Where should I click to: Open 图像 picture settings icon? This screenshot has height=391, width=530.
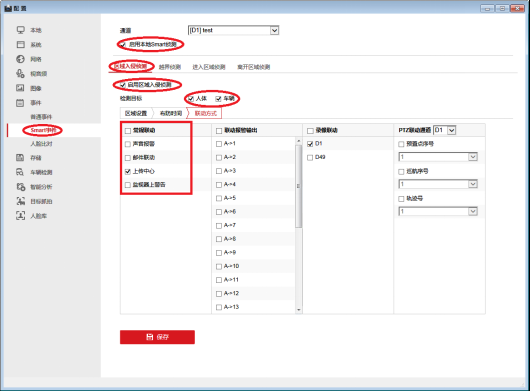tap(21, 88)
